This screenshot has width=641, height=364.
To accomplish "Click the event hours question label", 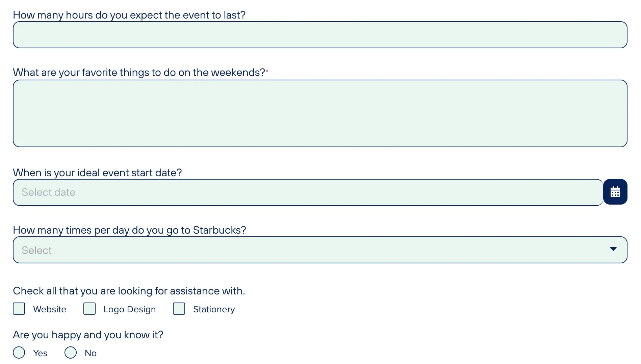I will pyautogui.click(x=129, y=15).
